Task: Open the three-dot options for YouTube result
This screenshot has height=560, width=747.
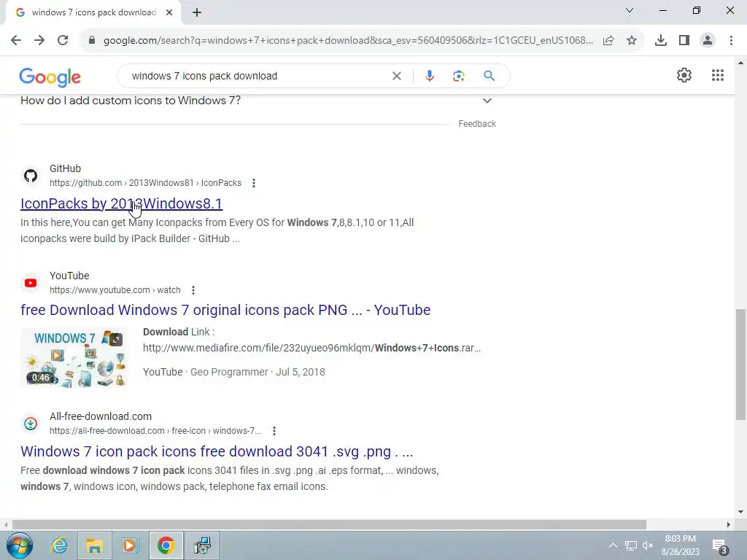Action: 193,290
